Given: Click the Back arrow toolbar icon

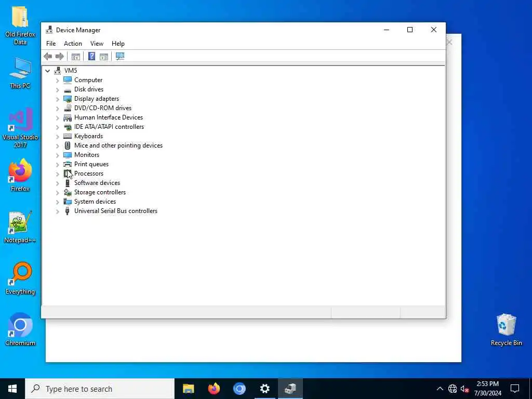Looking at the screenshot, I should [x=48, y=56].
